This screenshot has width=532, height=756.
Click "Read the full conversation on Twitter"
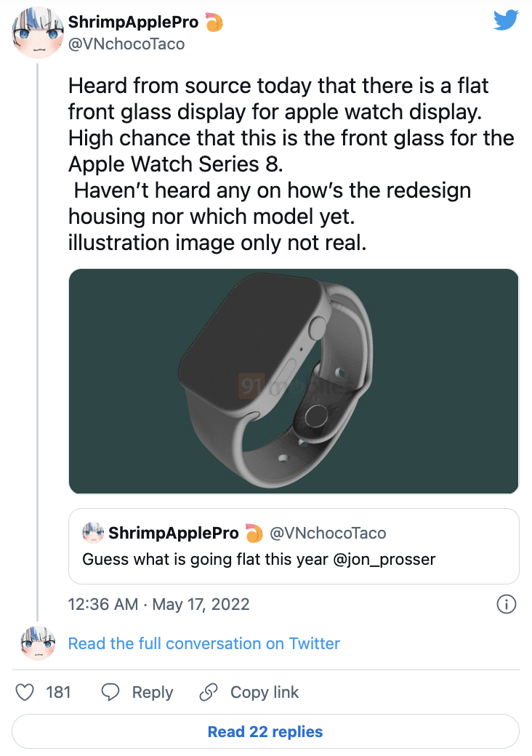(x=204, y=643)
